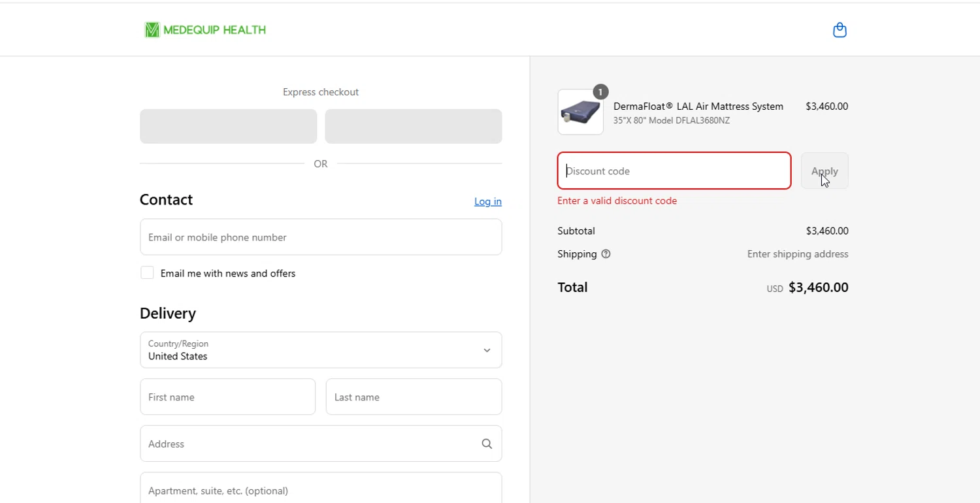Image resolution: width=980 pixels, height=503 pixels.
Task: Focus the Address input field
Action: [321, 444]
